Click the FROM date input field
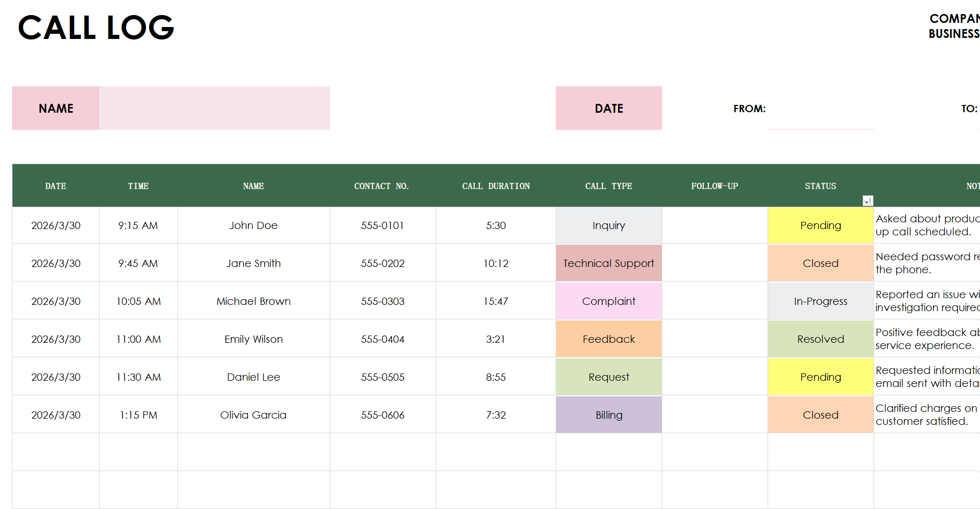The width and height of the screenshot is (980, 509). (x=821, y=108)
